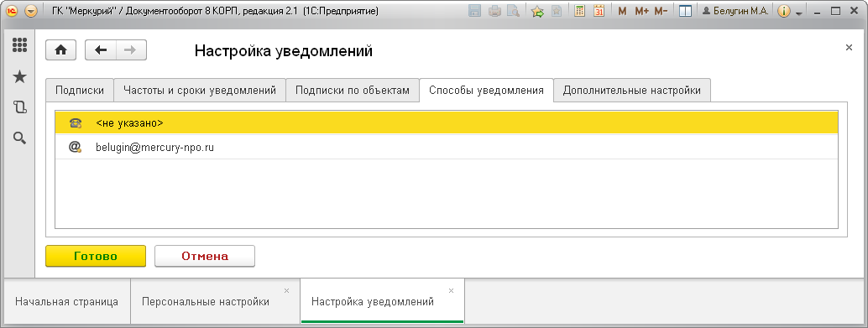Click the Save diskette icon in title bar
This screenshot has height=328, width=868.
click(474, 11)
